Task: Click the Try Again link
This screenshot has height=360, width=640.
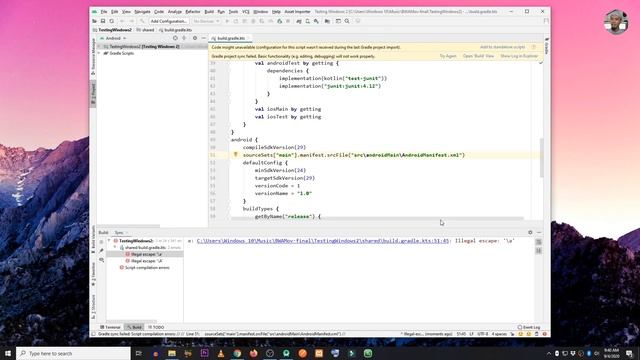Action: (x=448, y=56)
